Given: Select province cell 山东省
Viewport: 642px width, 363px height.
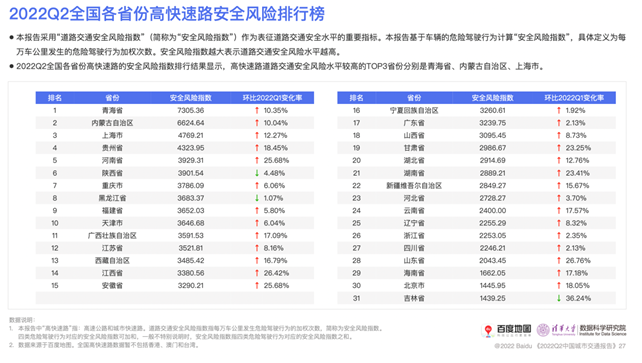Looking at the screenshot, I should pos(414,261).
